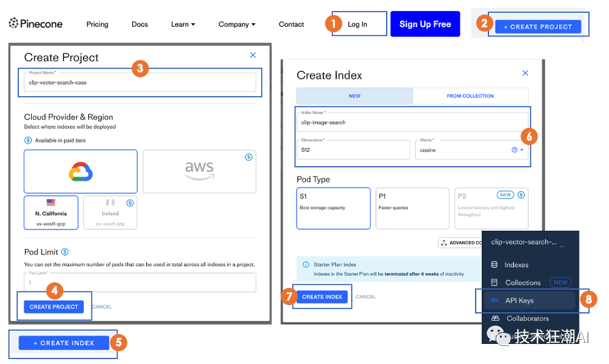Open the Contact page
Screen dimensions: 609x364
pos(291,24)
